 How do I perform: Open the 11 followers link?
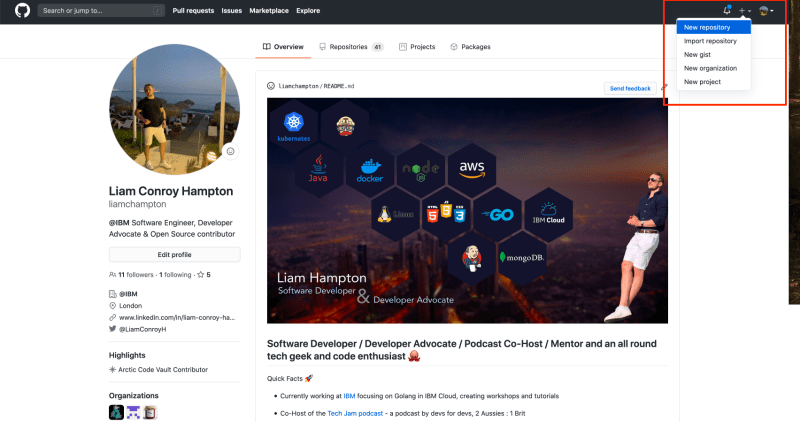coord(131,275)
